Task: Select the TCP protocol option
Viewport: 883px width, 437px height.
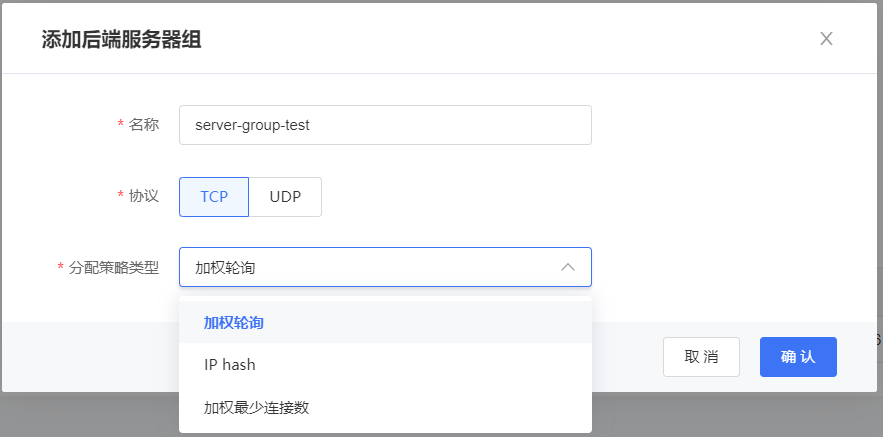Action: coord(214,197)
